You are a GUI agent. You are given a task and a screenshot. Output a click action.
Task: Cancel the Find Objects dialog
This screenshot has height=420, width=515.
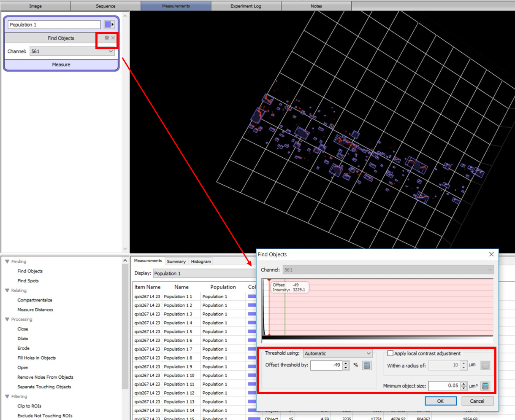[477, 401]
